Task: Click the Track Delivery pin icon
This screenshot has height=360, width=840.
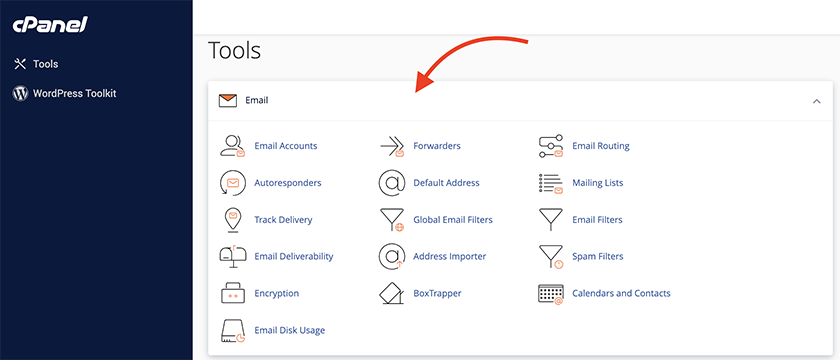Action: coord(232,220)
